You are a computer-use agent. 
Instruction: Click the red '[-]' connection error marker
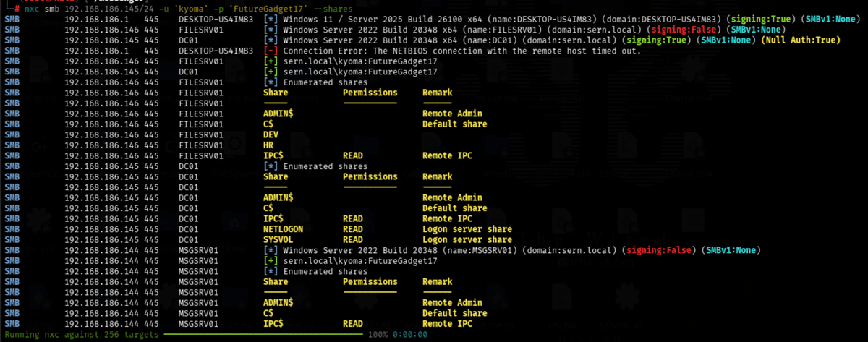271,51
